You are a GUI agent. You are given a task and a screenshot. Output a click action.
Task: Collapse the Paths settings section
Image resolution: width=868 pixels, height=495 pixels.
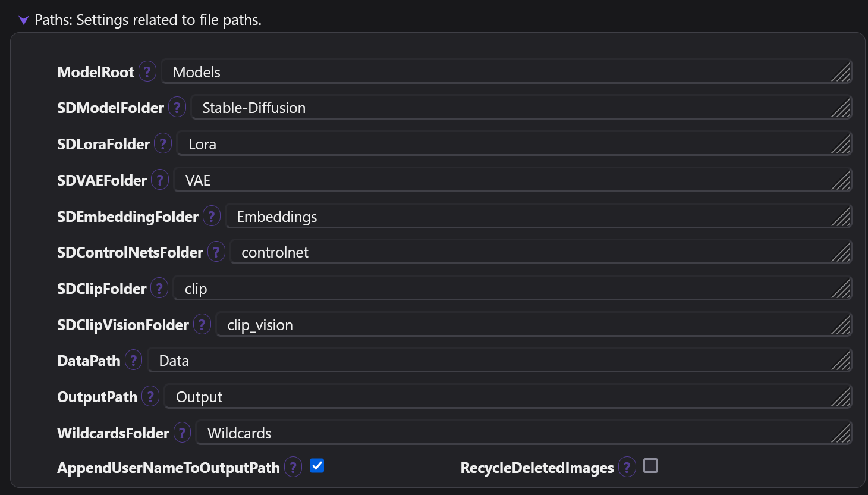coord(24,20)
